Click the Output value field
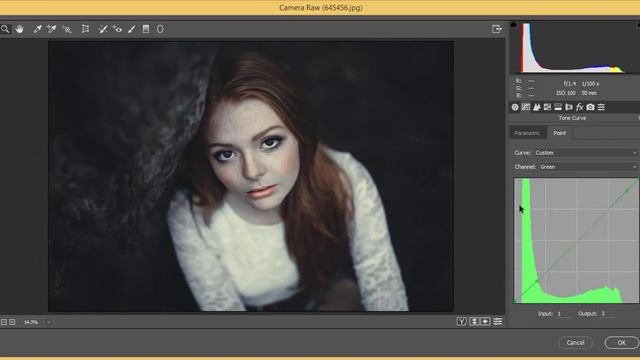Image resolution: width=640 pixels, height=360 pixels. [x=607, y=313]
